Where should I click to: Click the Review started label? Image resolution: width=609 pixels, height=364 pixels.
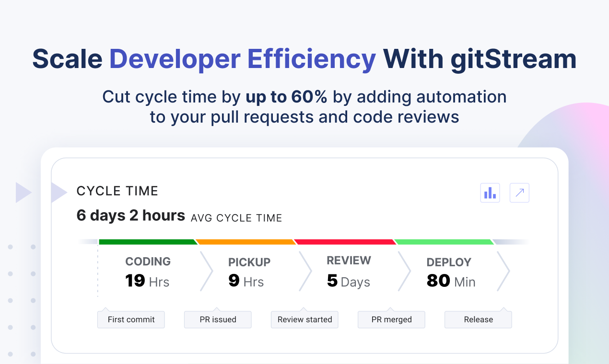click(304, 319)
